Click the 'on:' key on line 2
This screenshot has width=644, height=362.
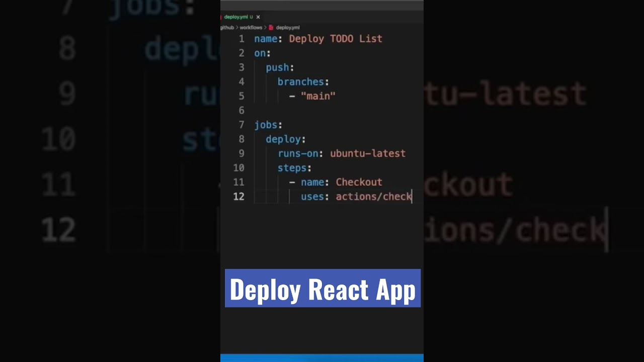tap(263, 53)
